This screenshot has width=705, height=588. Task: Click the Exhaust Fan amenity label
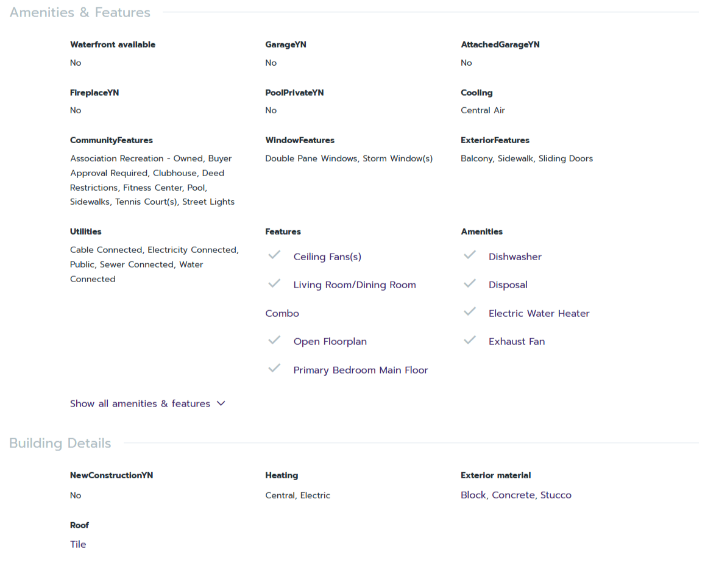point(517,341)
